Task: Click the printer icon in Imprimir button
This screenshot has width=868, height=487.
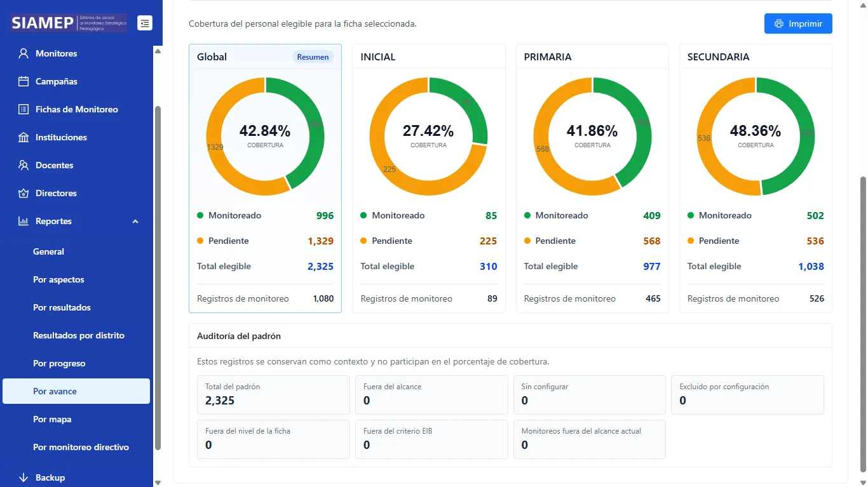Action: [x=779, y=23]
